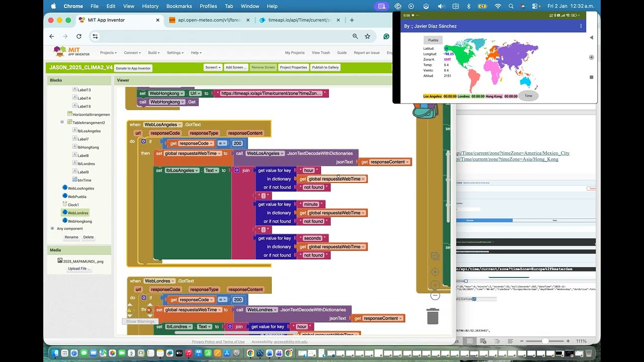644x362 pixels.
Task: Open the Profiles menu in the menu bar
Action: (208, 6)
